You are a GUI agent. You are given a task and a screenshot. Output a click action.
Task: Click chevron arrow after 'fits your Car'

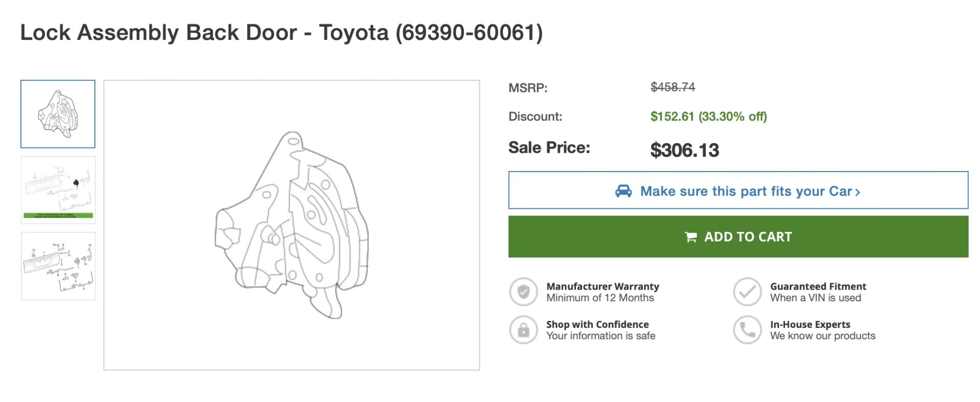[x=858, y=192]
